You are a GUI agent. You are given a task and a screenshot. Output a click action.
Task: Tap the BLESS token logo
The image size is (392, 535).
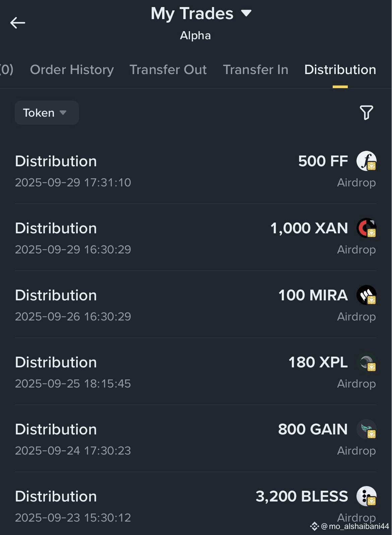pos(366,496)
